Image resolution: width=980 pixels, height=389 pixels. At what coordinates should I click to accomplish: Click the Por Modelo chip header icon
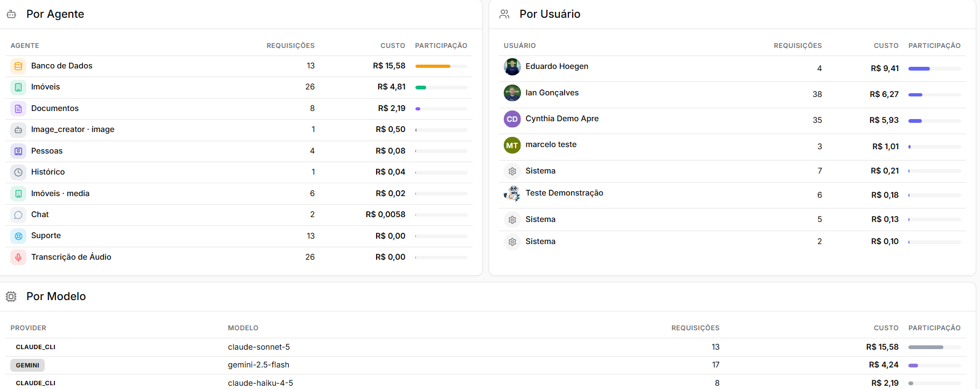[11, 296]
